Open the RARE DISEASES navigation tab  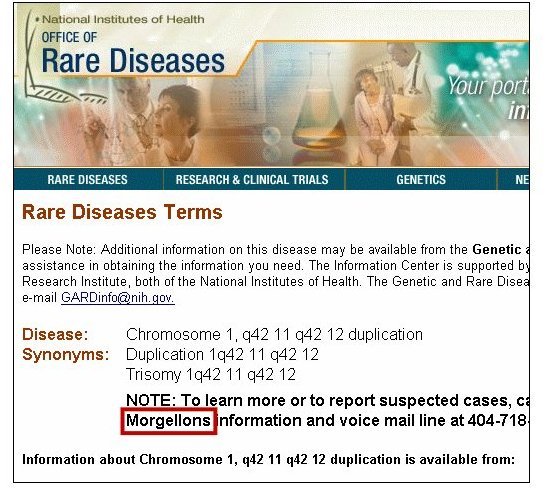coord(88,179)
